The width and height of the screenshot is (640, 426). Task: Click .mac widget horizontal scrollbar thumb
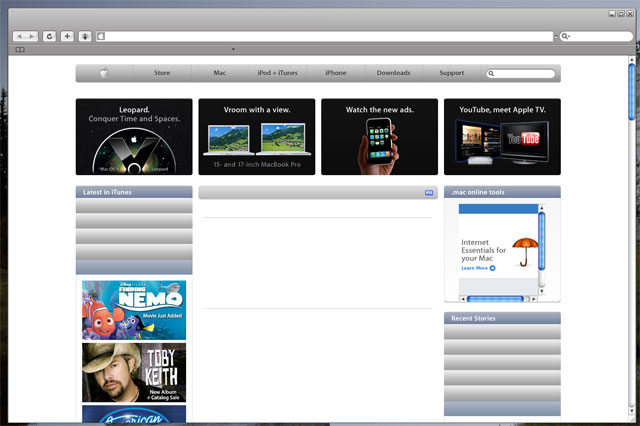pos(495,299)
